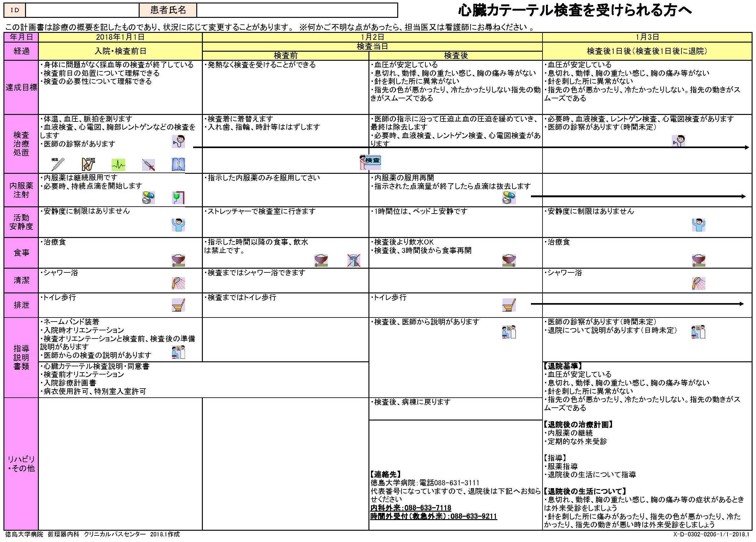756x542 pixels.
Task: Click the 検査前 sub-column header
Action: pos(286,55)
